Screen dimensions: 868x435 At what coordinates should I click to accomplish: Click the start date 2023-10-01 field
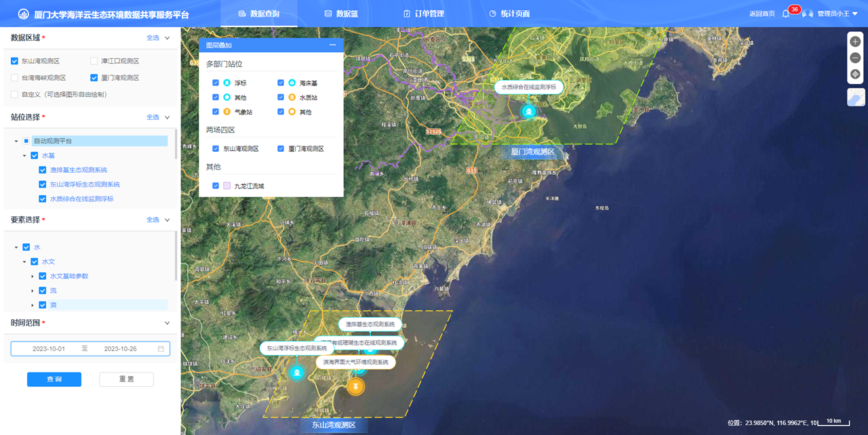pos(49,349)
